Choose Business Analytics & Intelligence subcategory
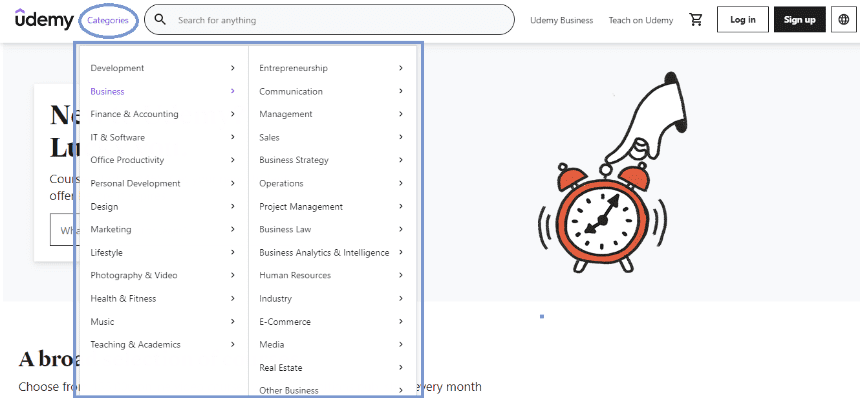The width and height of the screenshot is (860, 398). click(x=324, y=253)
